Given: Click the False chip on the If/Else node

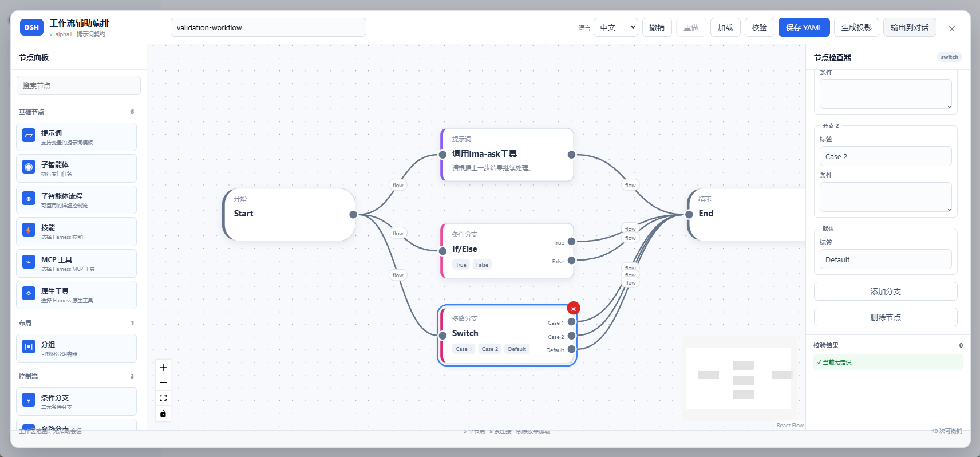Looking at the screenshot, I should pos(482,265).
